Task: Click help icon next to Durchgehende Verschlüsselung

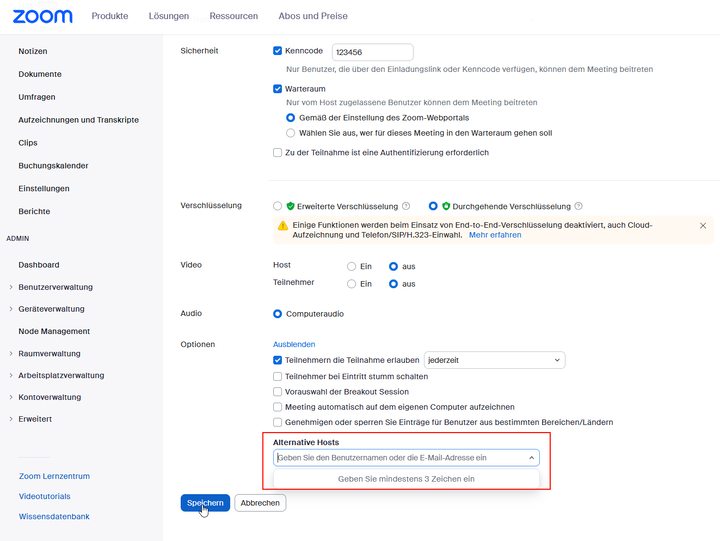Action: pos(578,206)
